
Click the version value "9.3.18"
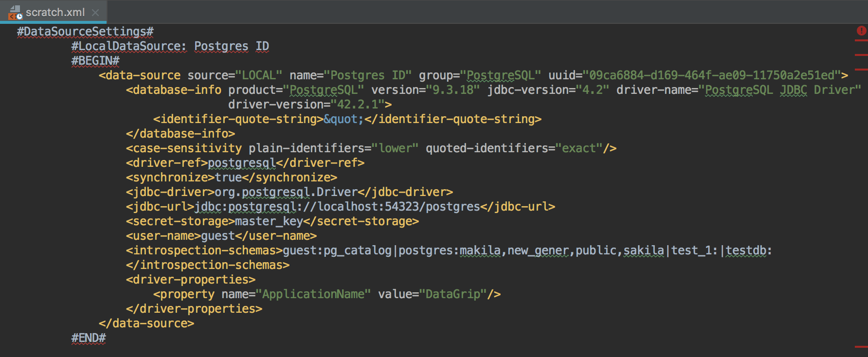453,90
